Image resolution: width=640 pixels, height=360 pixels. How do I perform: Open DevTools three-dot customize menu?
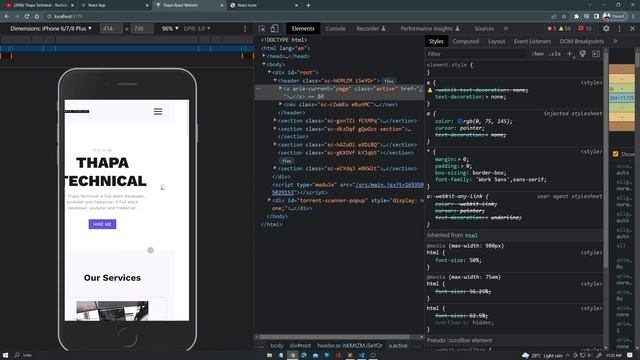click(x=620, y=29)
